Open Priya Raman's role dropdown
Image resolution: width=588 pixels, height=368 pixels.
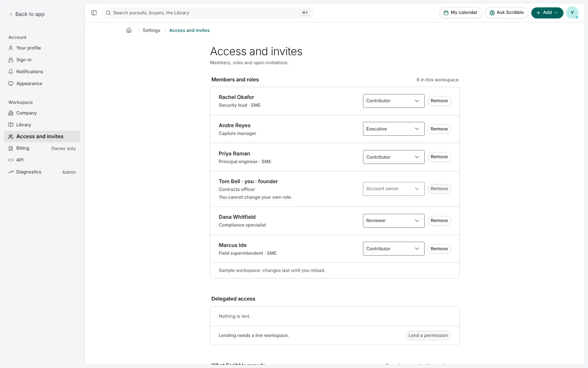click(394, 157)
